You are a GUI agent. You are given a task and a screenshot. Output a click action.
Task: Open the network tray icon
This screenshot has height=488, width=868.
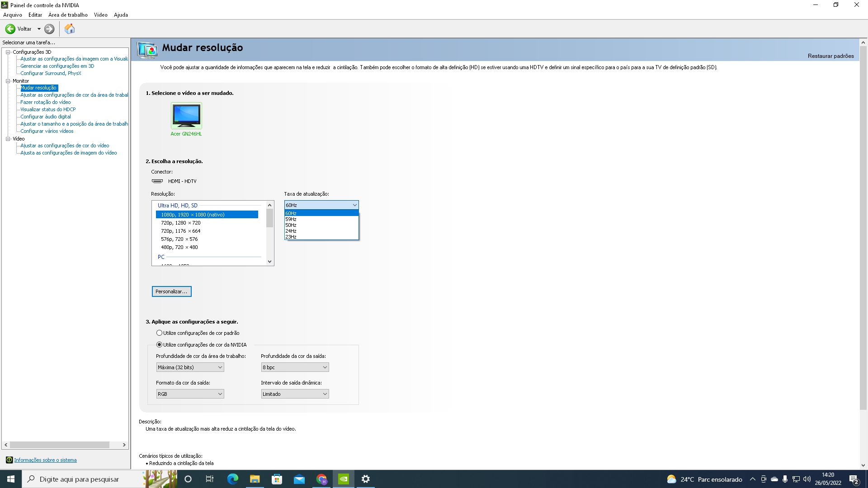[796, 479]
